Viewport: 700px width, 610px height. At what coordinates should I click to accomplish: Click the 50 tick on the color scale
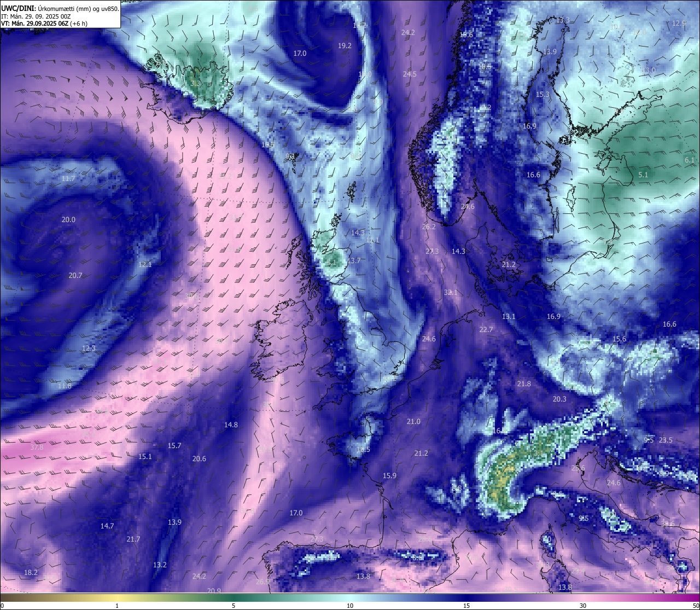[696, 606]
